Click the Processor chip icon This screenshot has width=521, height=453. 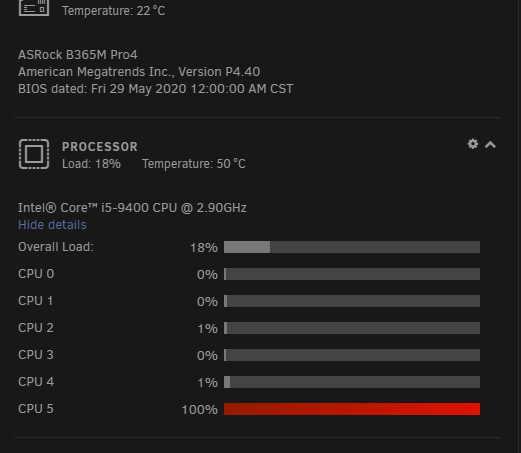point(34,154)
